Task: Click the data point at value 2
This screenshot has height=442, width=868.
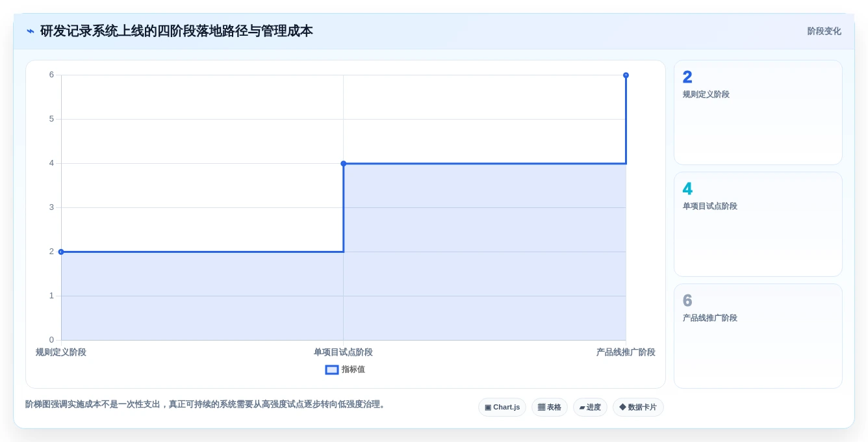Action: (x=61, y=252)
